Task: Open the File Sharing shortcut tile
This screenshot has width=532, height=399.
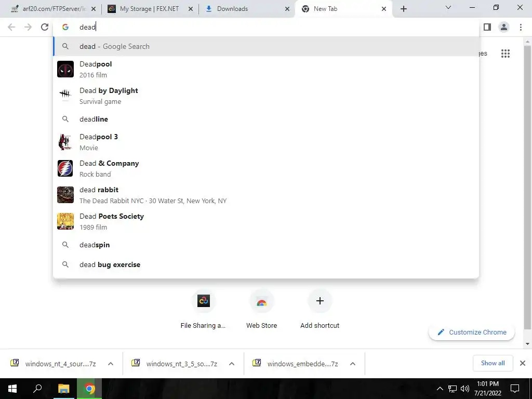Action: tap(203, 301)
